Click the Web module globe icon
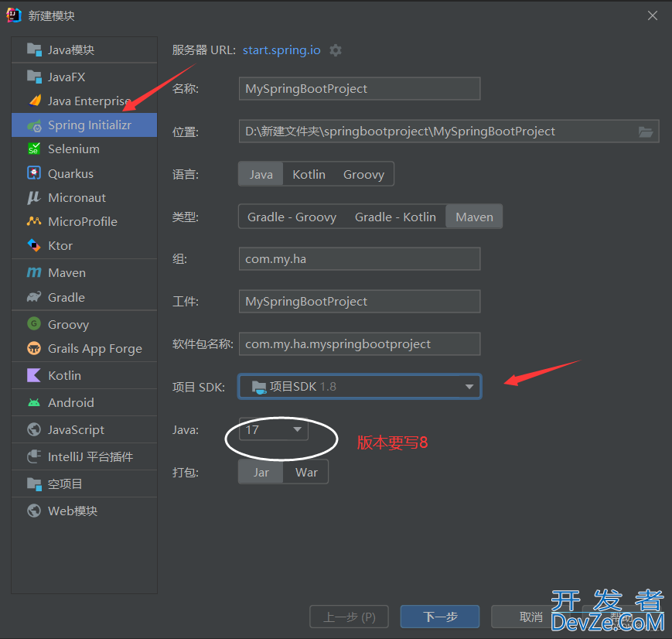672x639 pixels. [x=34, y=511]
